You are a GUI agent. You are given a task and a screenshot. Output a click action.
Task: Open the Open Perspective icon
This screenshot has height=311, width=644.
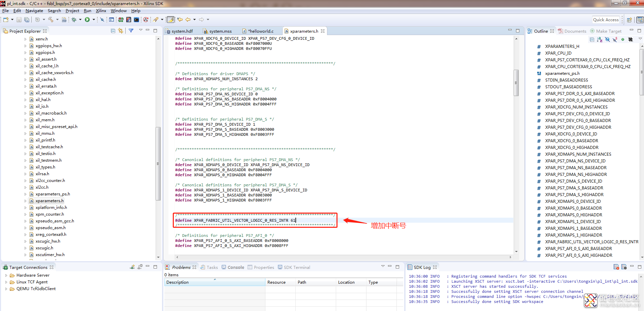click(629, 20)
